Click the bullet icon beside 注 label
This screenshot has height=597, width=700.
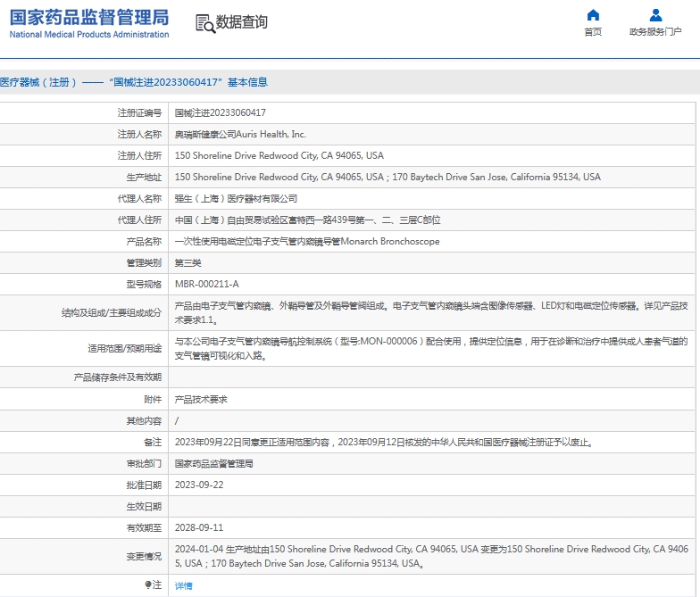coord(148,585)
